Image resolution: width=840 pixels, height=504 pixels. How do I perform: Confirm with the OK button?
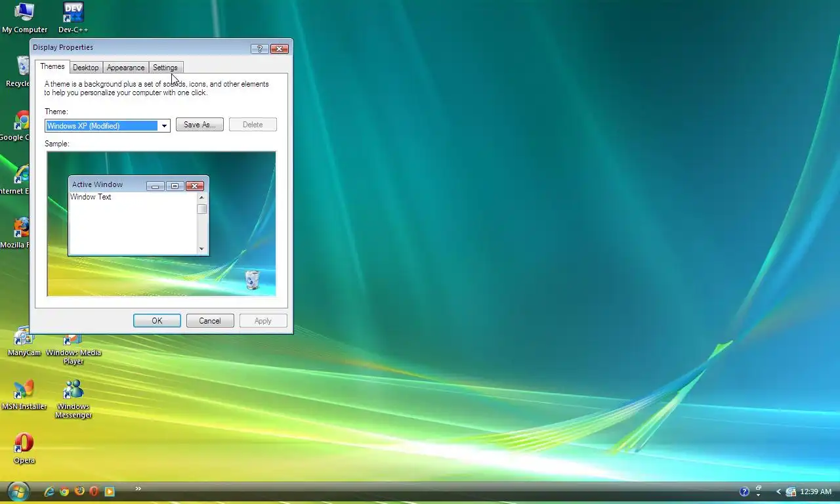(157, 321)
